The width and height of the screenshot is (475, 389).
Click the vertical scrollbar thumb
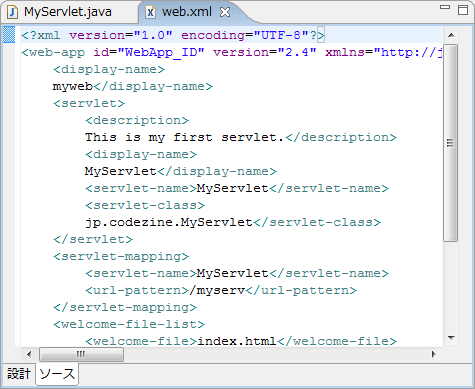pos(451,143)
